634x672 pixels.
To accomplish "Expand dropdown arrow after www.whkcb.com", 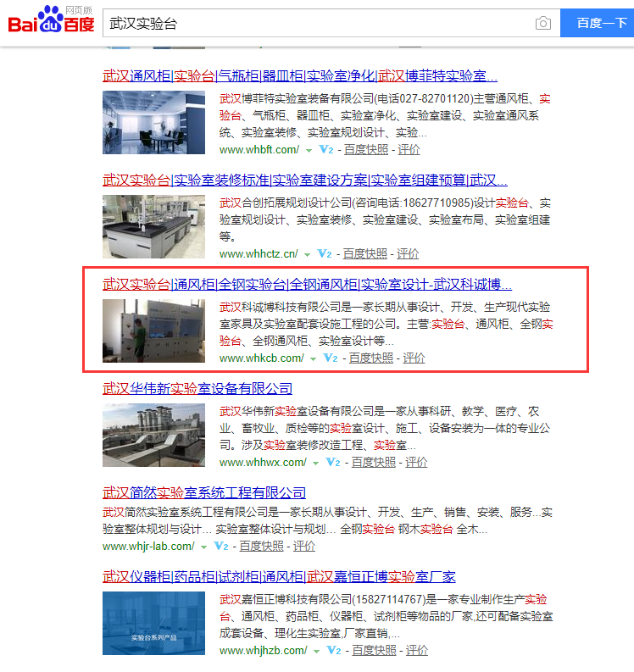I will click(x=313, y=359).
